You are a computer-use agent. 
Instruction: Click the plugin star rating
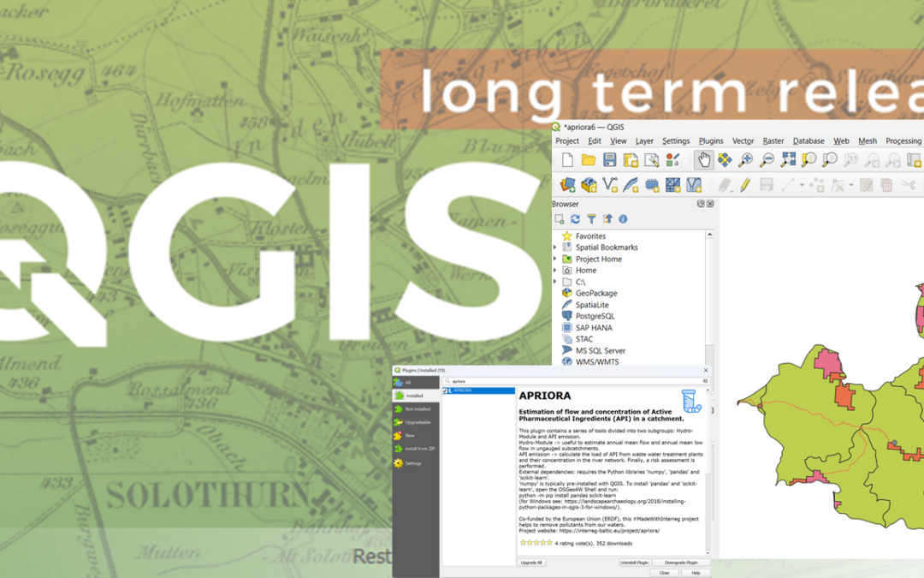[x=536, y=543]
